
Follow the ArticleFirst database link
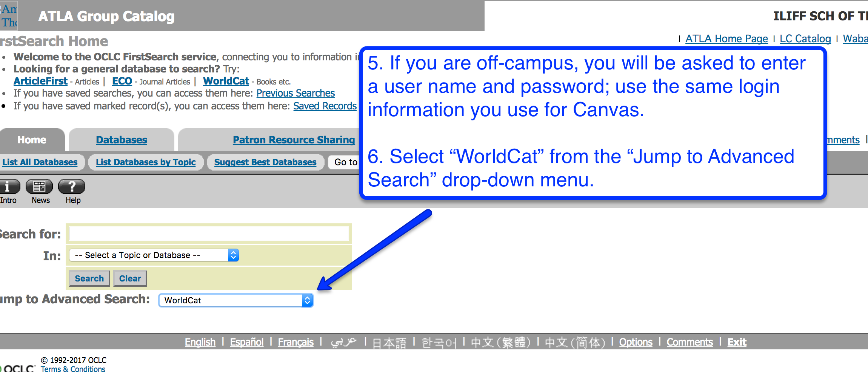pyautogui.click(x=40, y=81)
